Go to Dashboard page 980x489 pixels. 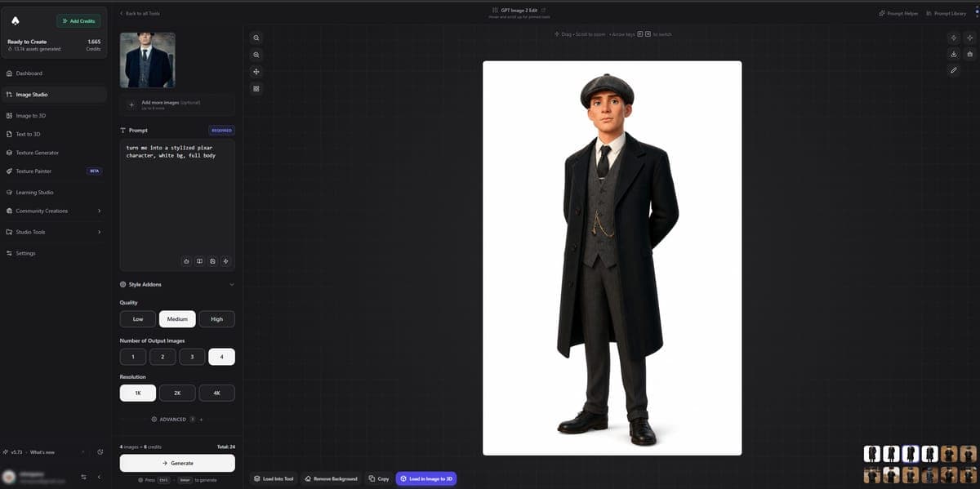pyautogui.click(x=54, y=73)
